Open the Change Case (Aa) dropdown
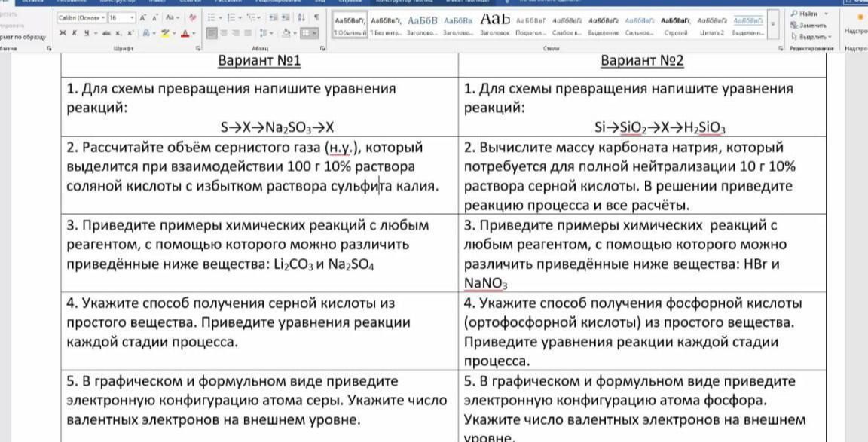868x442 pixels. point(173,18)
